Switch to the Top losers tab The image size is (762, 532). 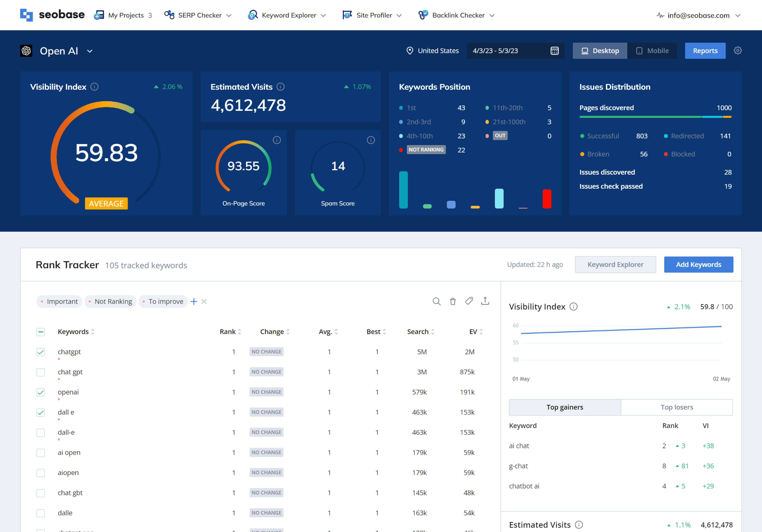pyautogui.click(x=676, y=407)
